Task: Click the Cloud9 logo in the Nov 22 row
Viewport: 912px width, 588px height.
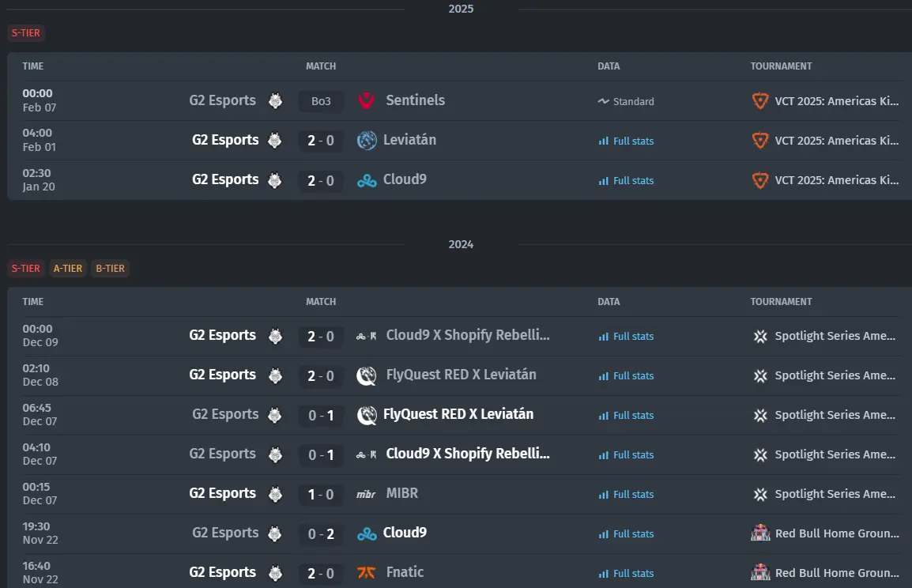Action: (x=367, y=533)
